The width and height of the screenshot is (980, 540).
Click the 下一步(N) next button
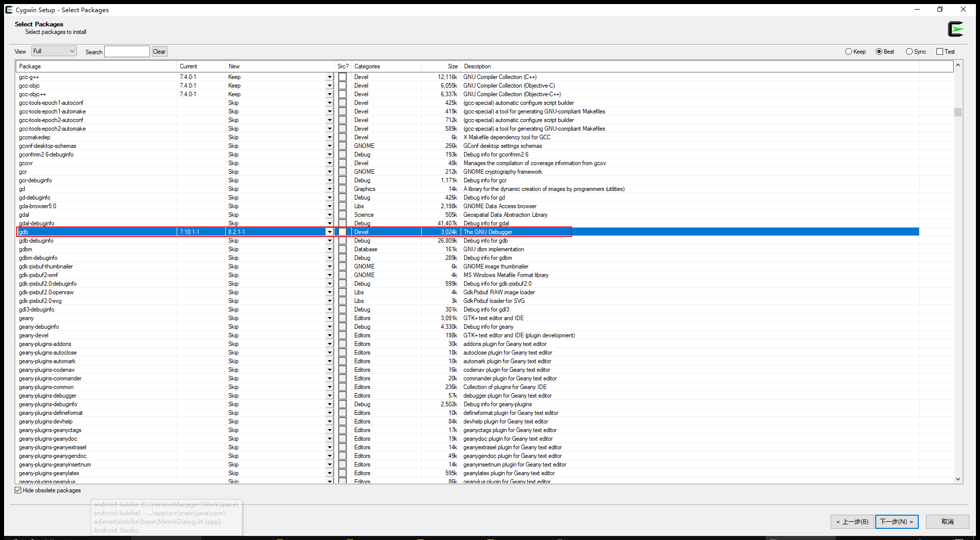point(896,522)
